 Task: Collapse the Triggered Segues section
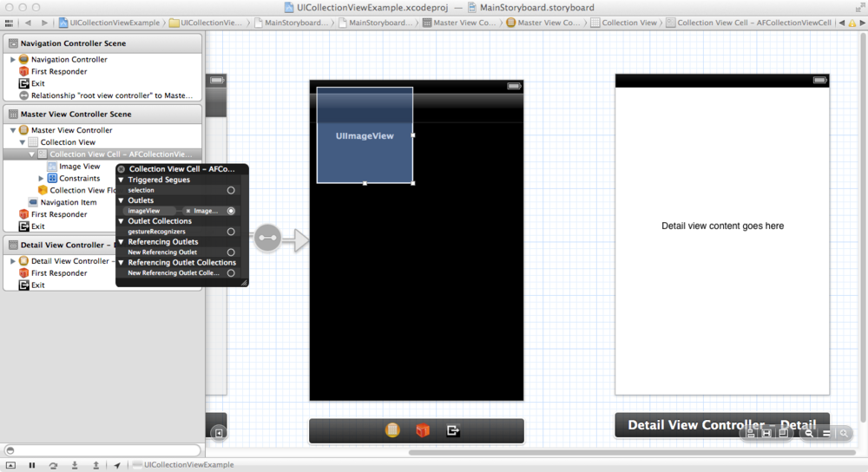coord(122,180)
